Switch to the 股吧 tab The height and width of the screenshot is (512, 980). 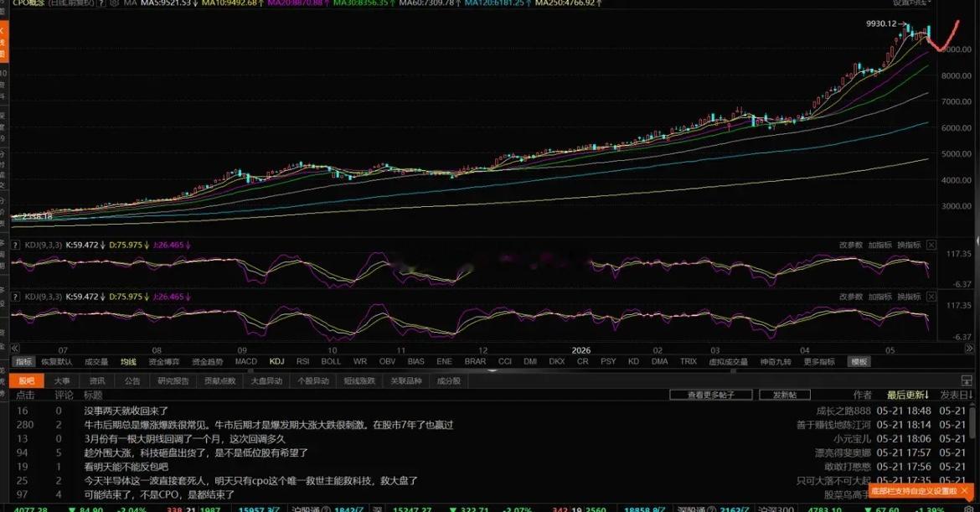tap(27, 380)
